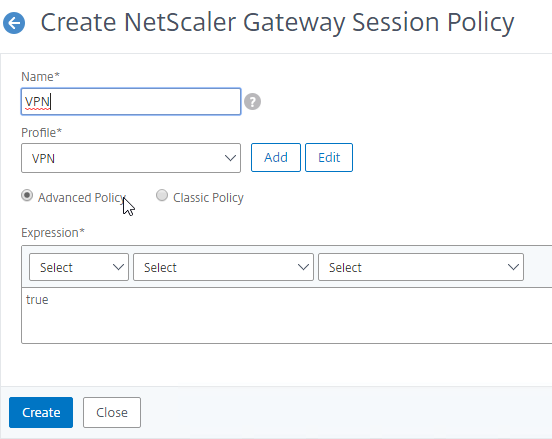Viewport: 552px width, 439px height.
Task: Click the Create button
Action: coord(41,413)
